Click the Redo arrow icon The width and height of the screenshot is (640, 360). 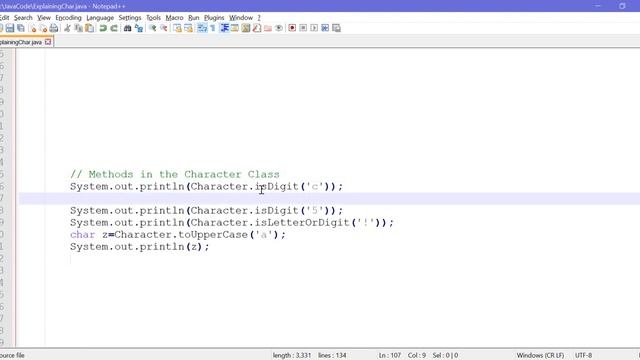[114, 28]
